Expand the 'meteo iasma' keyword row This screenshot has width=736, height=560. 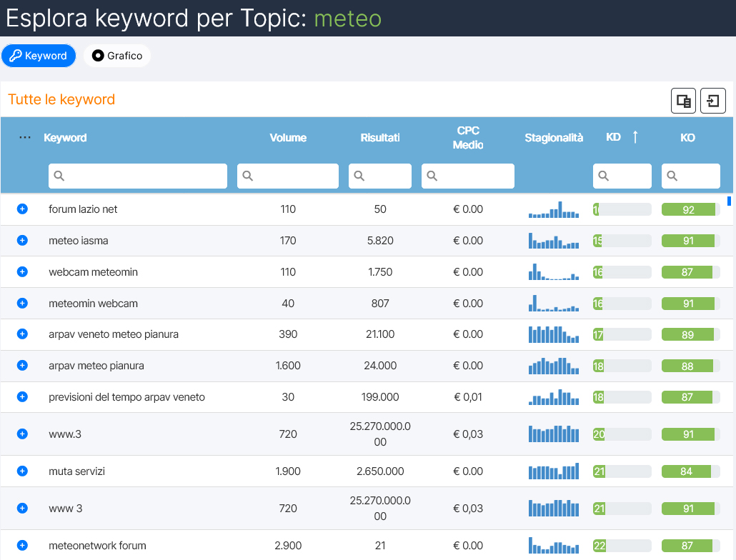tap(22, 241)
